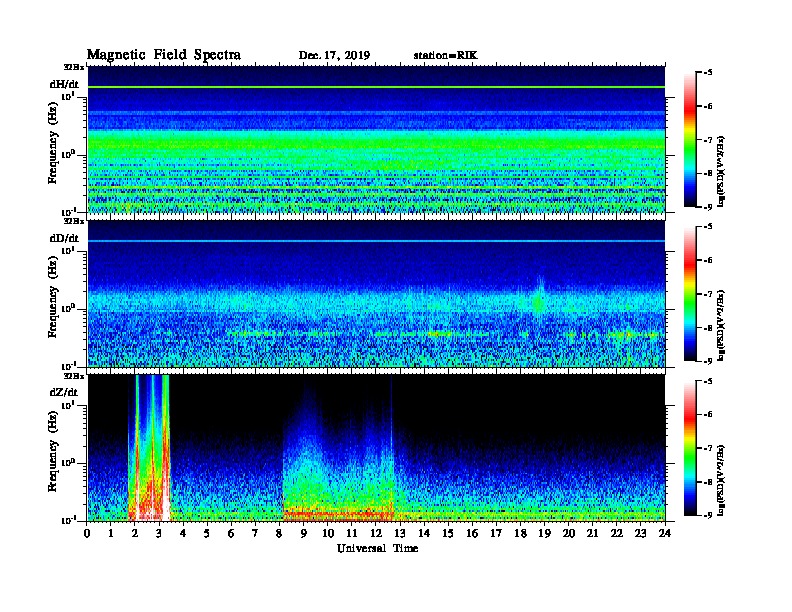
Task: Click the 10^0 frequency tick of dZ/dt panel
Action: pyautogui.click(x=68, y=462)
